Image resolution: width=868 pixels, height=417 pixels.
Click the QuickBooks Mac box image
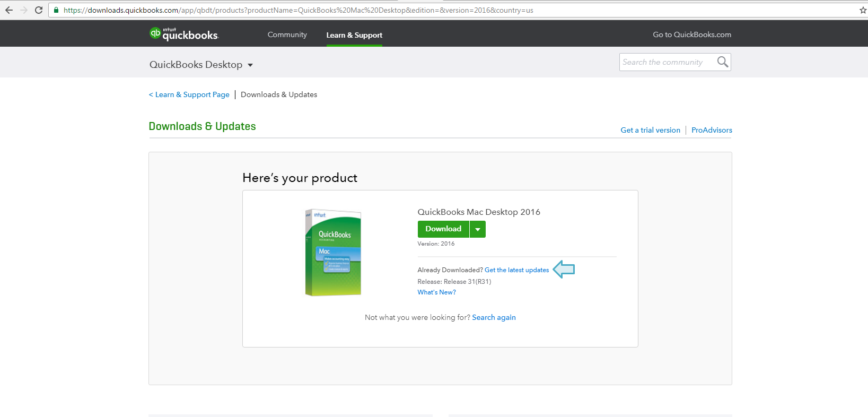[x=333, y=253]
